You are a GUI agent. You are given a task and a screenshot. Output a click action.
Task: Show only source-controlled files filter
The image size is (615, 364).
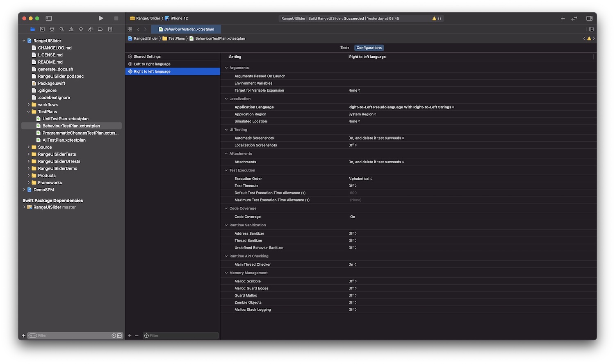[119, 336]
